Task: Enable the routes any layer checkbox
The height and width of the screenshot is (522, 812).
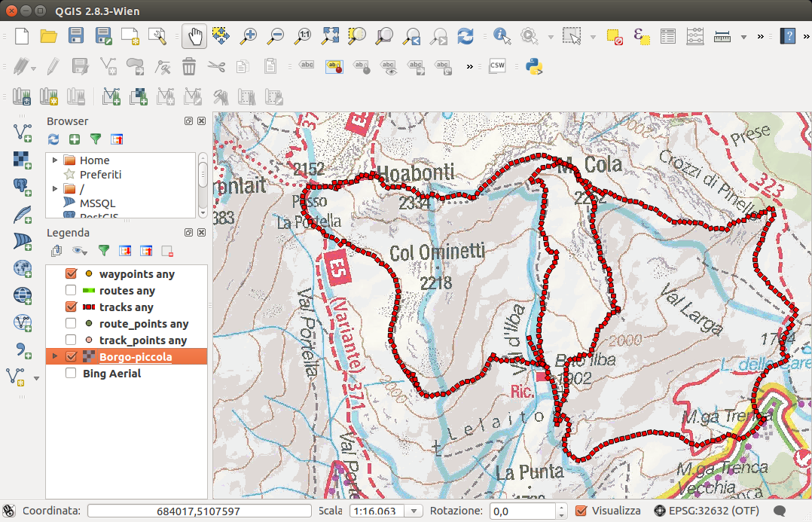Action: click(72, 291)
